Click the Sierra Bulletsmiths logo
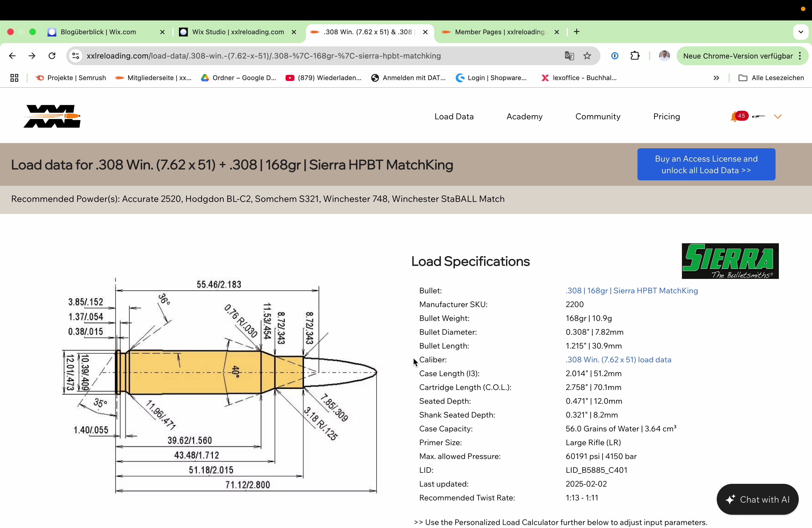The width and height of the screenshot is (812, 528). tap(730, 261)
